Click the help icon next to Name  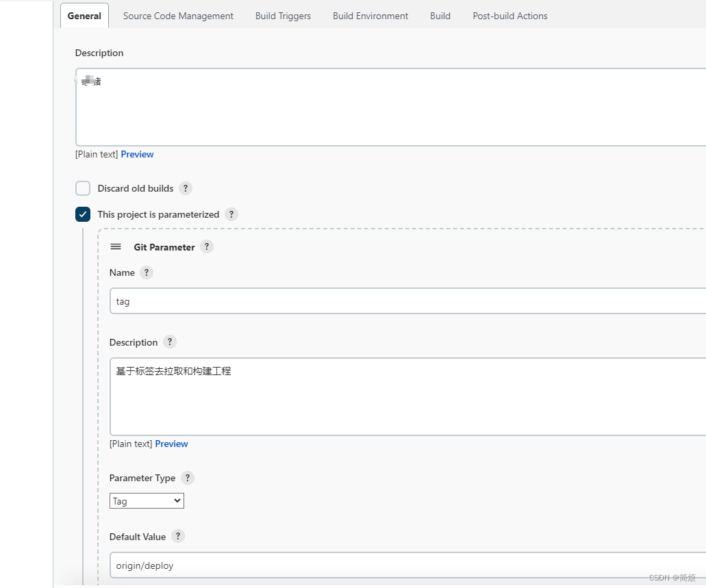click(x=147, y=272)
